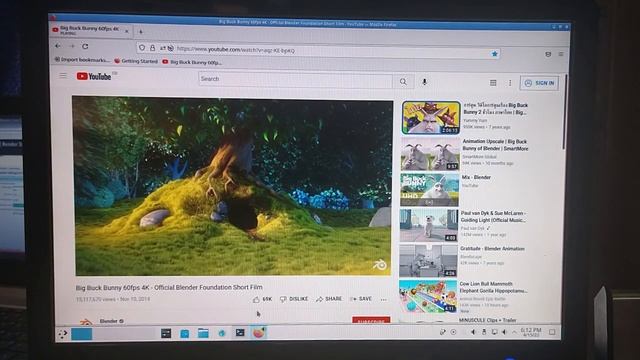640x360 pixels.
Task: Click the DISLIKE button
Action: [294, 299]
